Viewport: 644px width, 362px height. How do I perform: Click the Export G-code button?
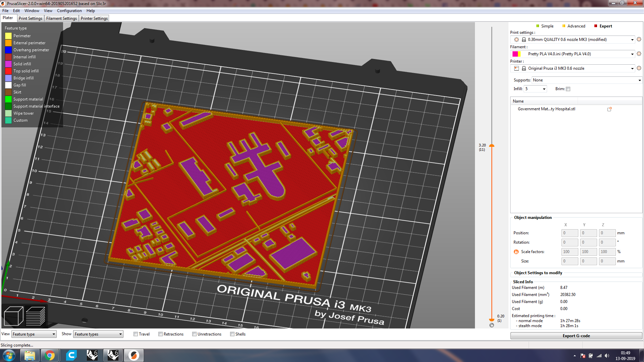pyautogui.click(x=576, y=336)
